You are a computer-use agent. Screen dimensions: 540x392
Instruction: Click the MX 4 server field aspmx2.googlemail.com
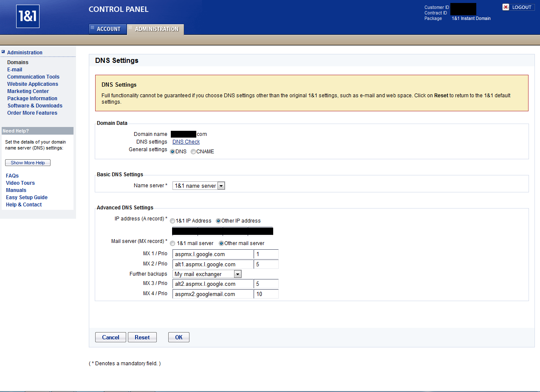pos(213,294)
